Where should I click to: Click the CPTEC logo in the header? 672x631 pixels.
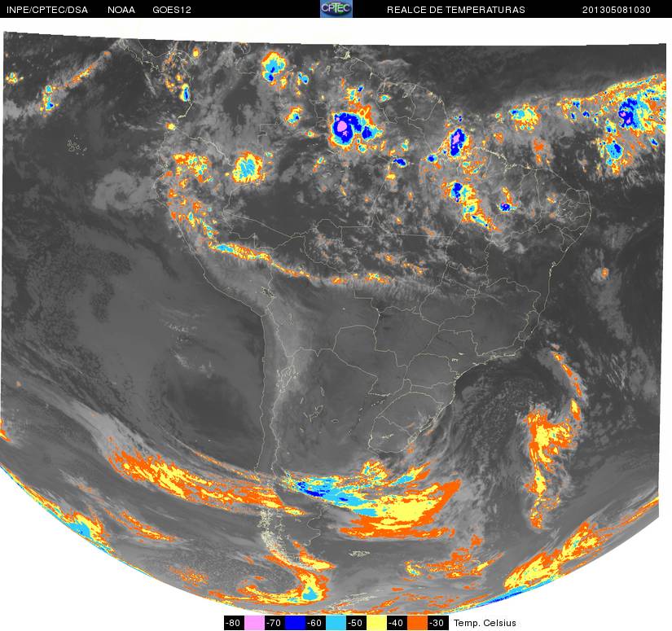[x=336, y=9]
